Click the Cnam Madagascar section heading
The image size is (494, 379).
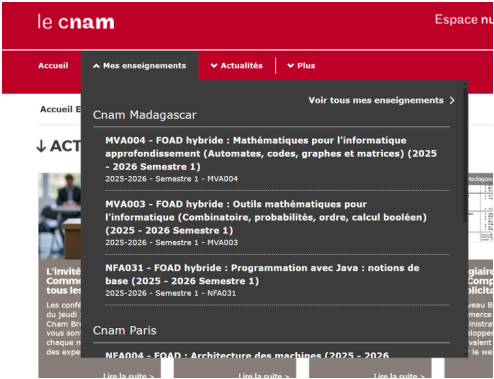tap(145, 115)
